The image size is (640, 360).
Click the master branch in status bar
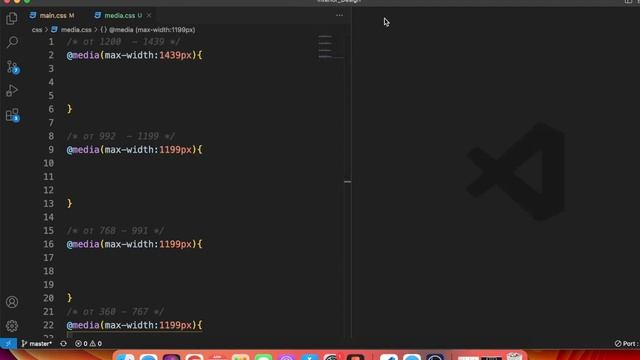click(x=37, y=344)
